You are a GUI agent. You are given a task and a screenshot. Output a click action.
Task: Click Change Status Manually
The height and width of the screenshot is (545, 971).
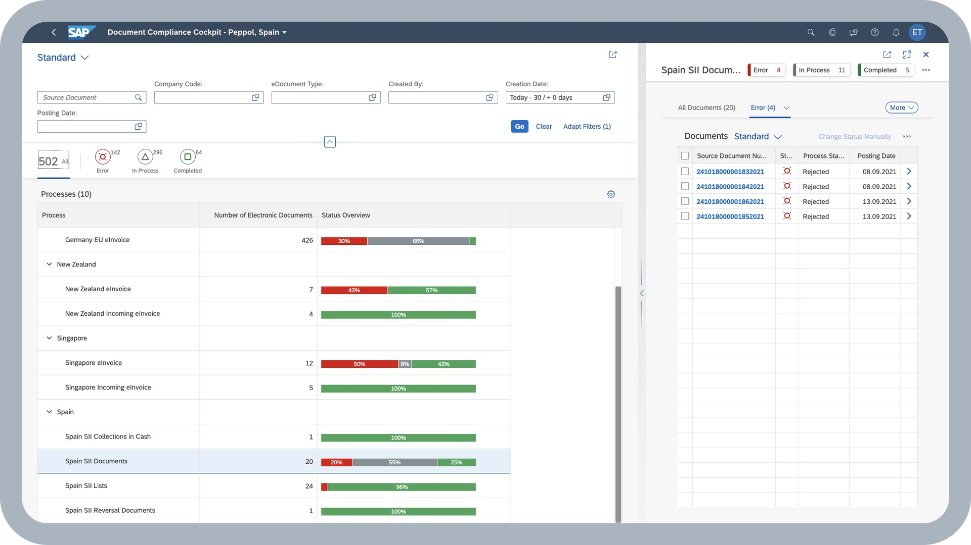(855, 136)
